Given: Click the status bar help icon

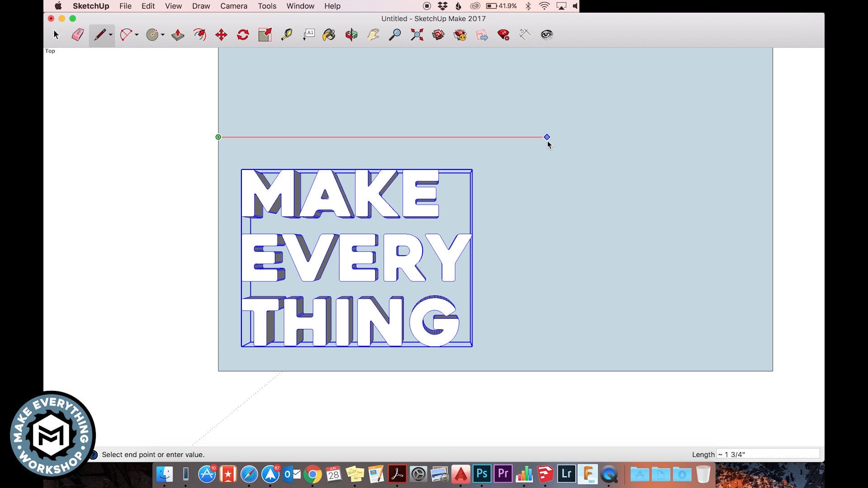Looking at the screenshot, I should tap(94, 455).
